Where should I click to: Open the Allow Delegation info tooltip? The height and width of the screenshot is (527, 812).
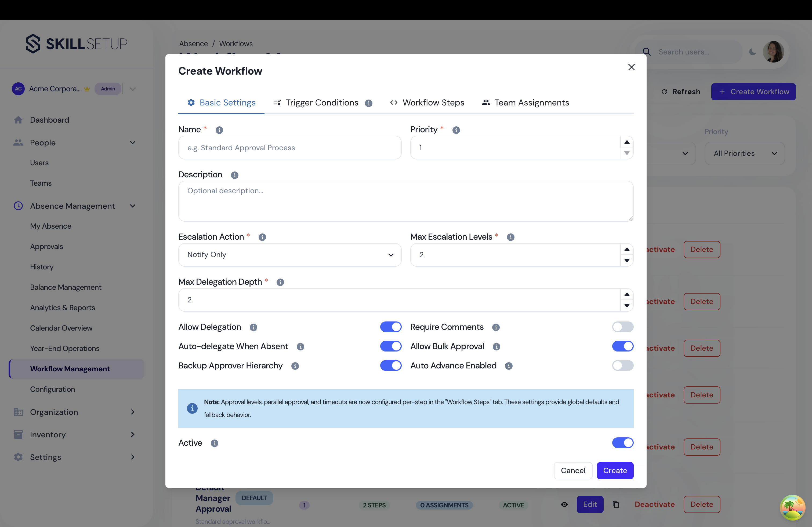pyautogui.click(x=253, y=327)
